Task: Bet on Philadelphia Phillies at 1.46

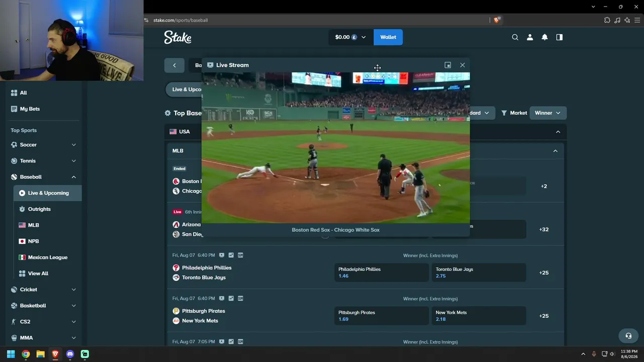Action: [381, 273]
